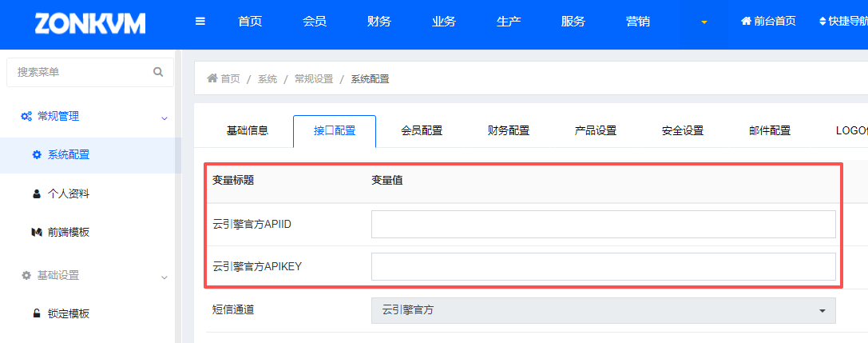This screenshot has width=868, height=343.
Task: Open 前端模板 in the sidebar
Action: pos(68,232)
